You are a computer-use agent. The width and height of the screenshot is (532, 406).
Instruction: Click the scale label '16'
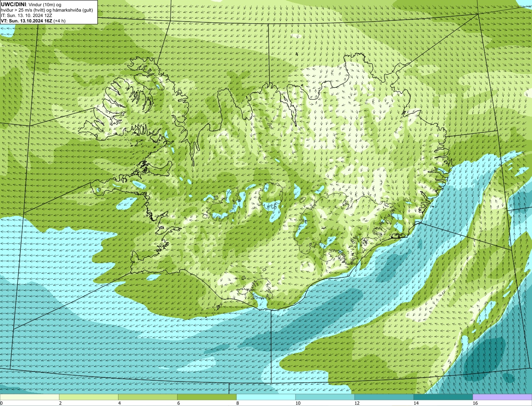[475, 403]
